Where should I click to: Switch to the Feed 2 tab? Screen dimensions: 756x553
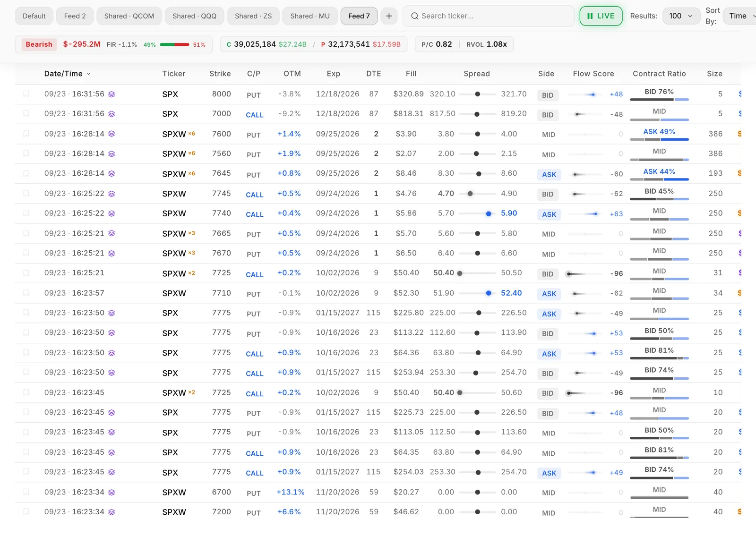[x=75, y=16]
